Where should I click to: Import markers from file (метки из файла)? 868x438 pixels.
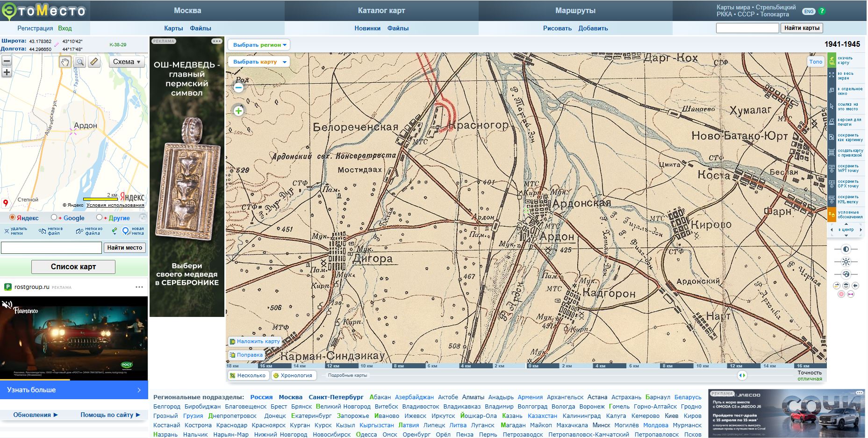pos(89,231)
